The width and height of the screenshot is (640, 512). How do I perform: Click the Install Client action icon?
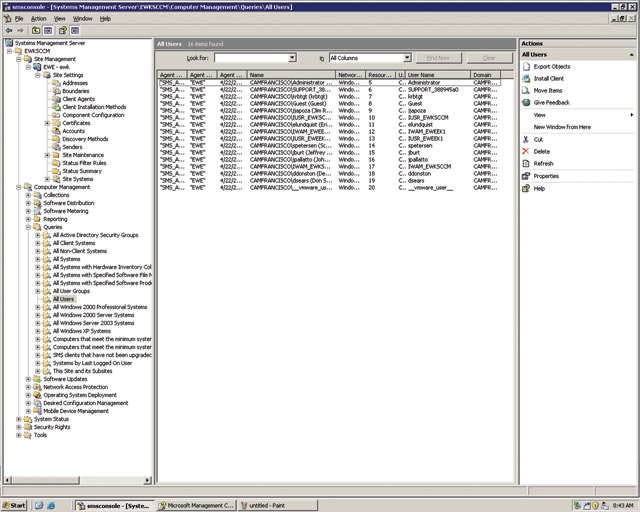pyautogui.click(x=527, y=78)
